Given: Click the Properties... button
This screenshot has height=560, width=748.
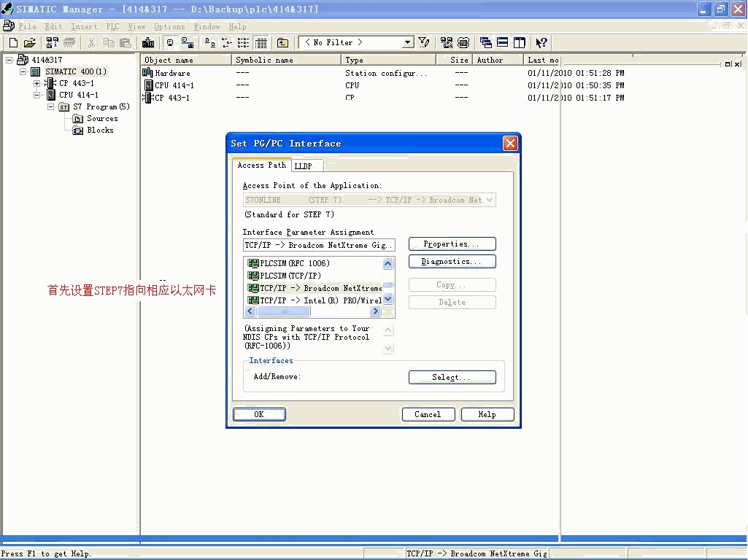Looking at the screenshot, I should pos(452,244).
